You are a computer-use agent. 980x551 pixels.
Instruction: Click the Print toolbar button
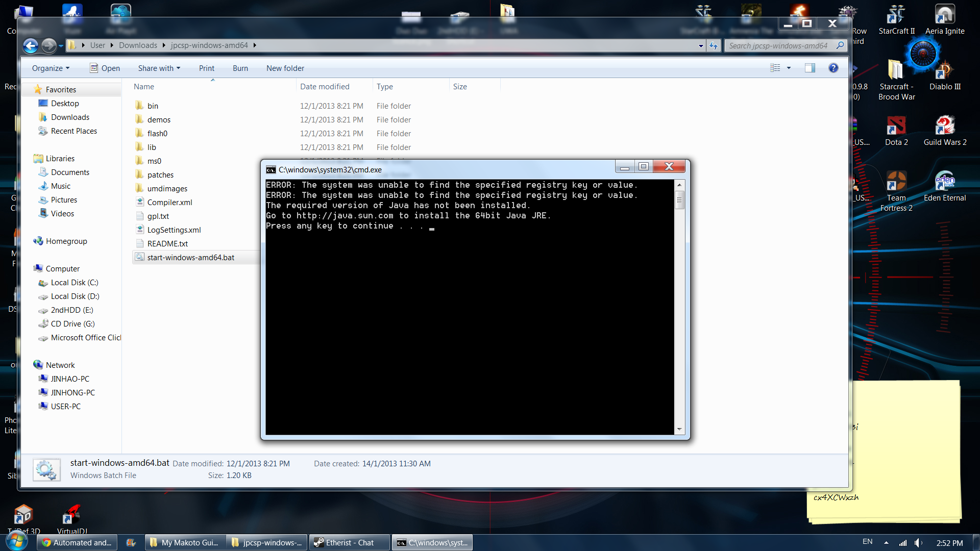pyautogui.click(x=206, y=68)
